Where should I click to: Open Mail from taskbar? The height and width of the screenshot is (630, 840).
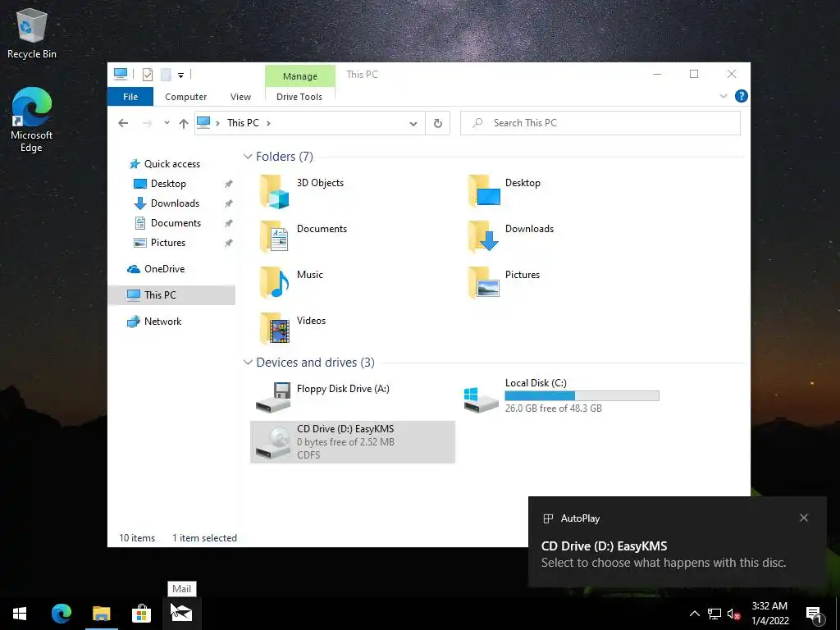181,613
